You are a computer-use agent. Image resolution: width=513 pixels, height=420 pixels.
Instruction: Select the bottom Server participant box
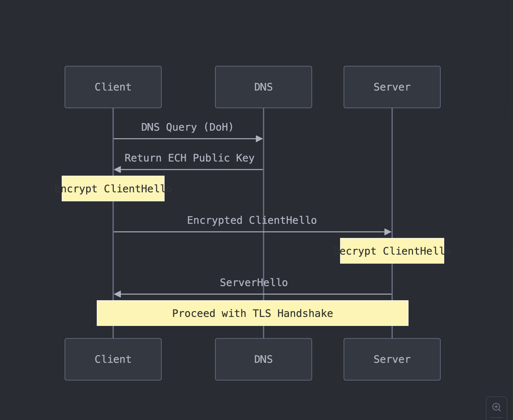click(x=392, y=359)
